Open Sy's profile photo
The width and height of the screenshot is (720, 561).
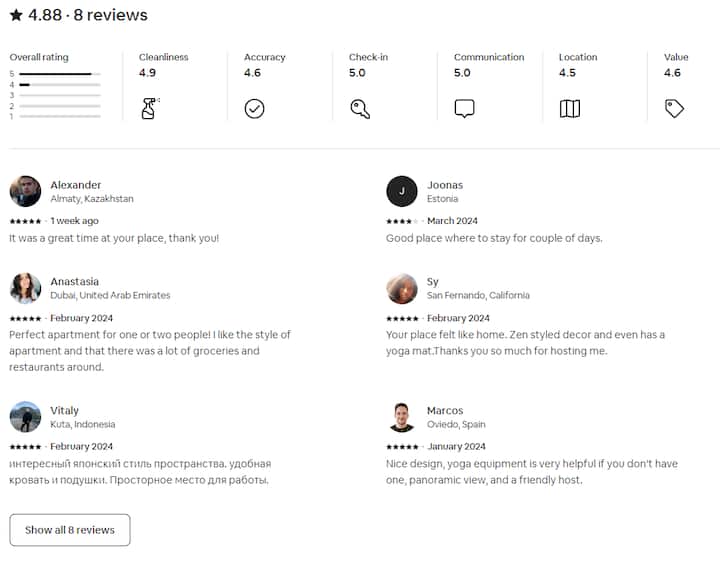(x=402, y=288)
